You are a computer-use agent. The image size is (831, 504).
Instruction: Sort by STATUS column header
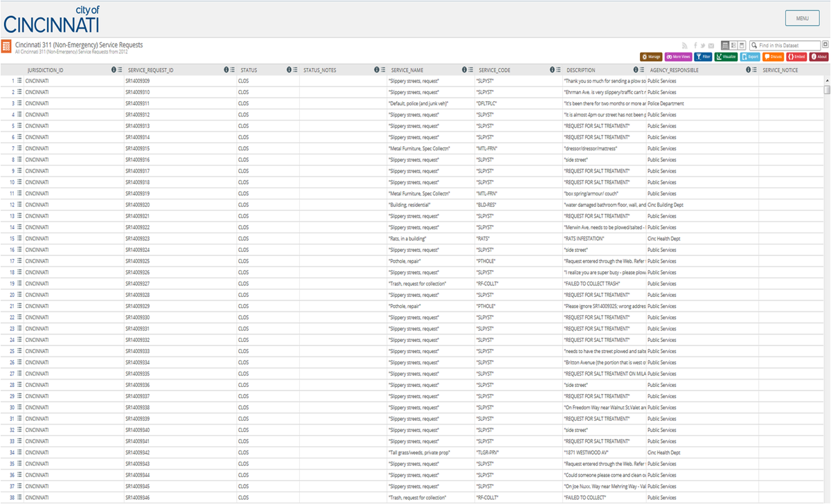[x=249, y=70]
